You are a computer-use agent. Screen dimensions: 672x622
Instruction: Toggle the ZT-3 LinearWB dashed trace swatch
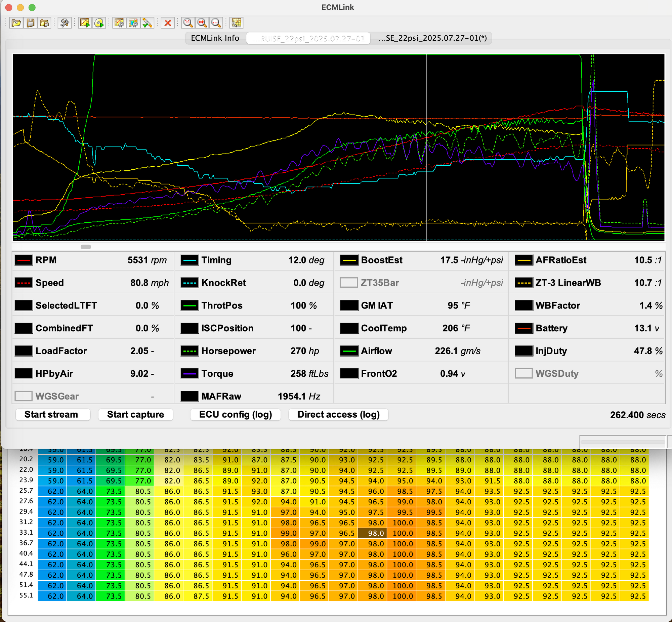click(x=523, y=283)
